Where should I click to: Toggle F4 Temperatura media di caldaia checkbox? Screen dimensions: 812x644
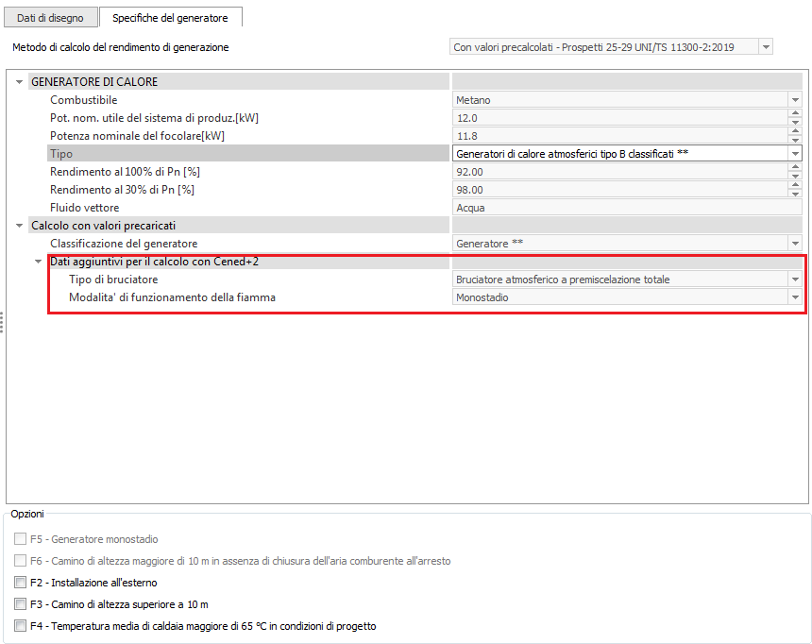21,626
